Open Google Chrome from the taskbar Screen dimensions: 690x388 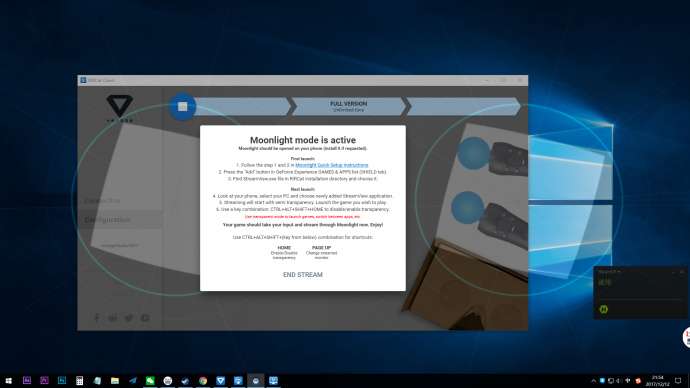[203, 381]
